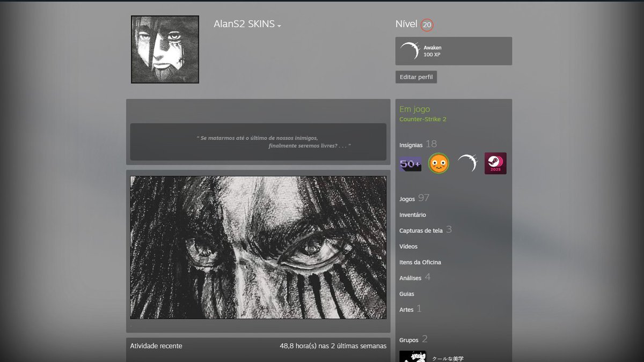
Task: Open the Inventário link
Action: click(413, 215)
